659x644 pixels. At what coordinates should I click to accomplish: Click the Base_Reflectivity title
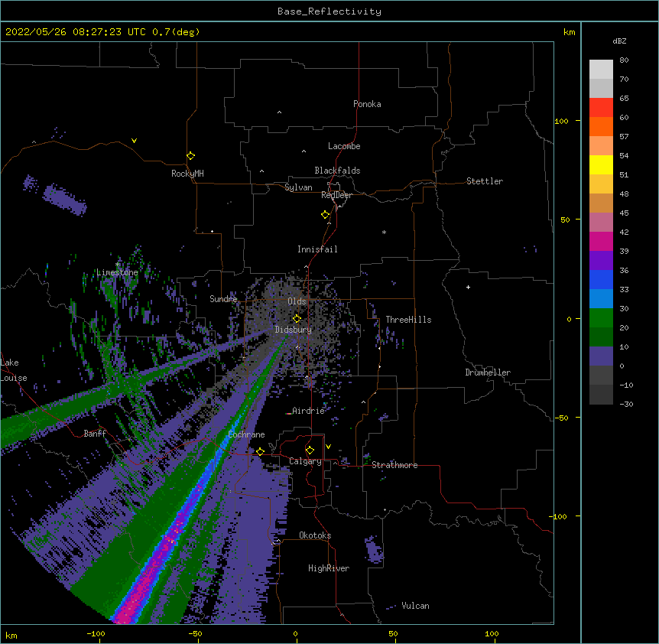click(x=329, y=11)
